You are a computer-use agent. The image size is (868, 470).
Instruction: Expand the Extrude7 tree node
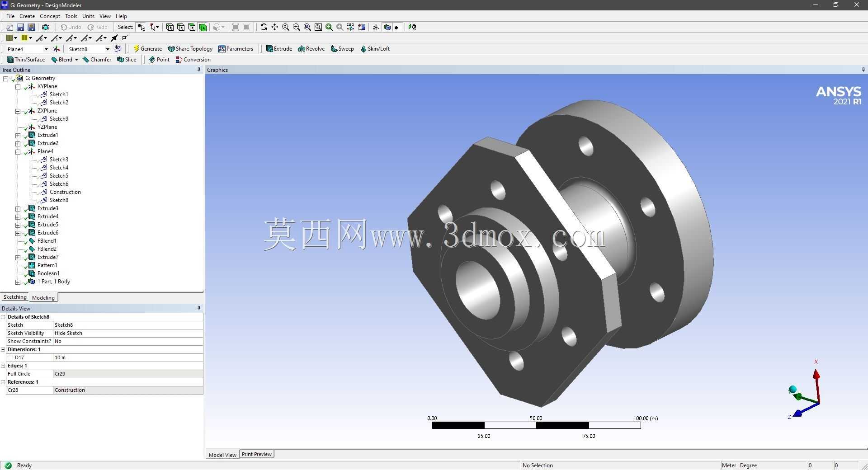click(x=18, y=257)
